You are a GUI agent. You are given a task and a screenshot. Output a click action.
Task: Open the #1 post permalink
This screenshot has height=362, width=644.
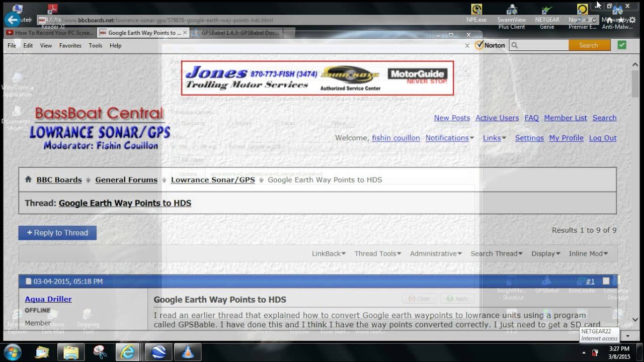[x=590, y=282]
